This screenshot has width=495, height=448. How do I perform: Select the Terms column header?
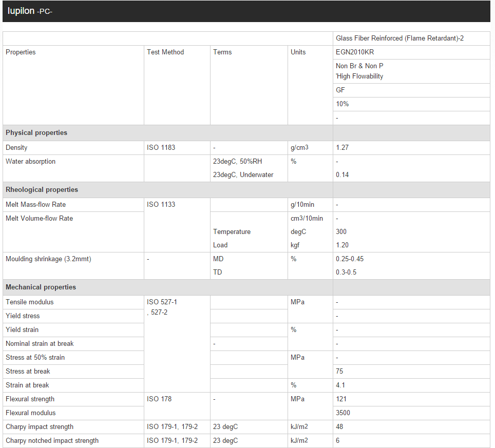[x=222, y=52]
